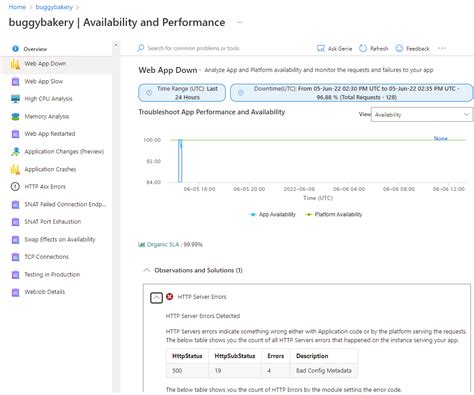Viewport: 474px width, 395px height.
Task: Open the View Availability dropdown
Action: (422, 115)
